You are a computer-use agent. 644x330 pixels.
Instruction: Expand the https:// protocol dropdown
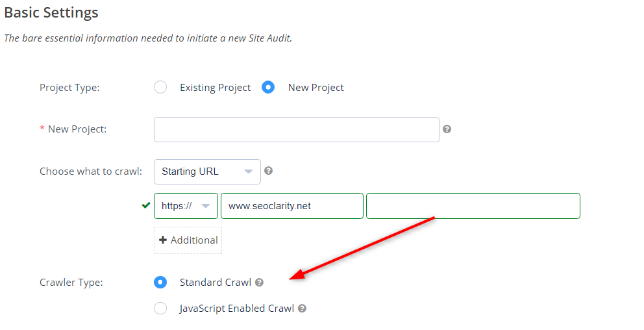point(186,206)
